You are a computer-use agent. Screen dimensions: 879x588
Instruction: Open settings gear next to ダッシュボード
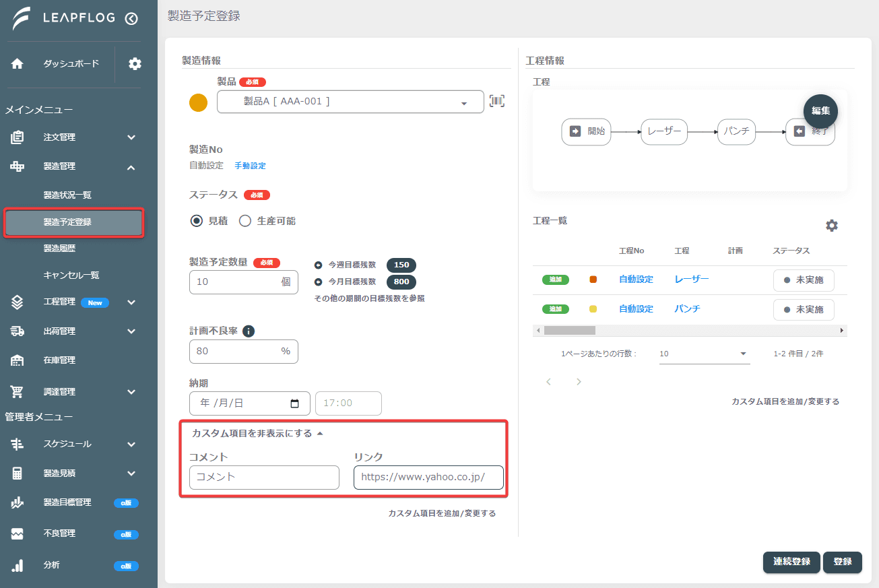[135, 64]
